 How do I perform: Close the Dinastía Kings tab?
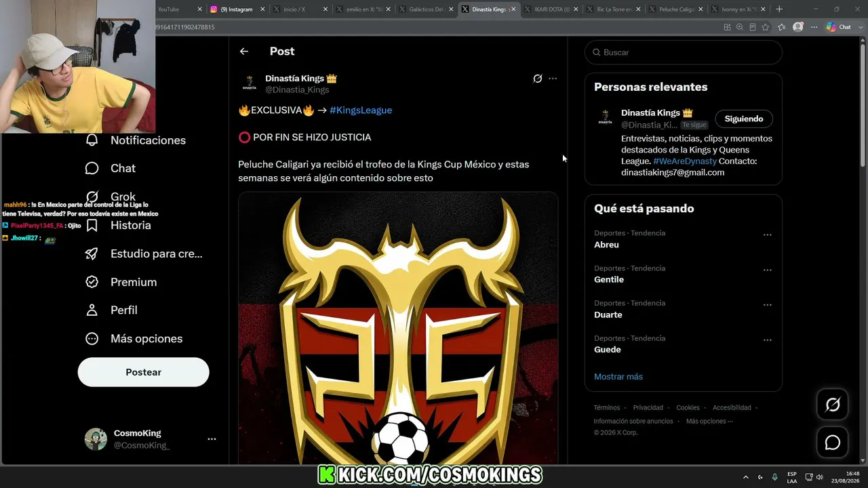513,9
